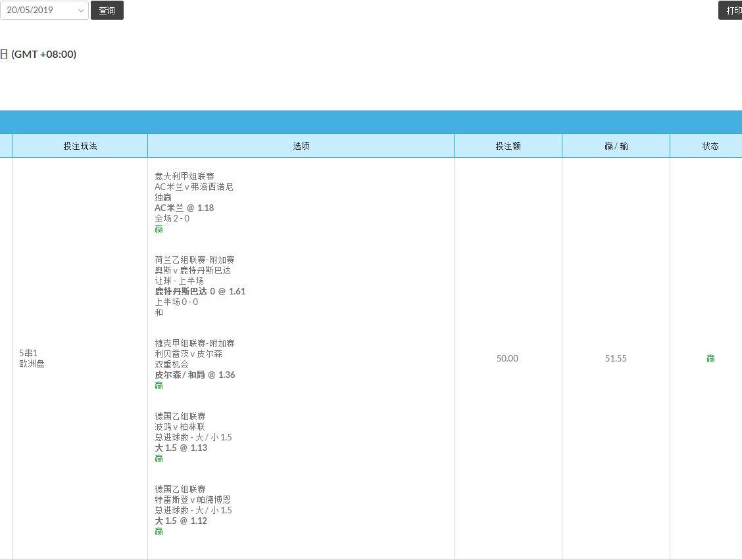Viewport: 742px width, 560px height.
Task: Click the 鹿特丹斯巴达 0 @ 1.61 selection text
Action: click(200, 291)
